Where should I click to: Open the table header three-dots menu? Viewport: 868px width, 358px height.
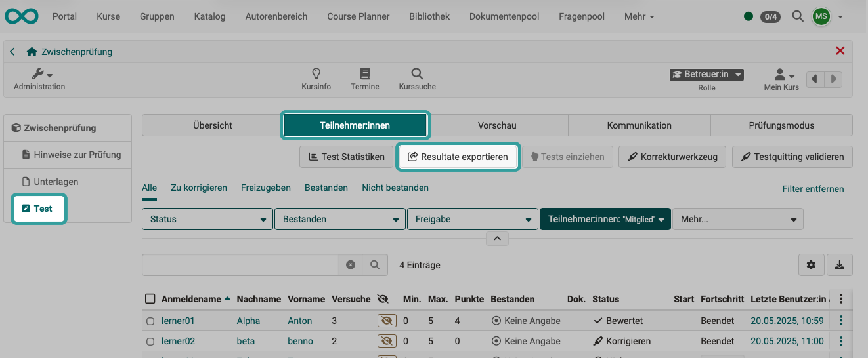click(x=841, y=299)
